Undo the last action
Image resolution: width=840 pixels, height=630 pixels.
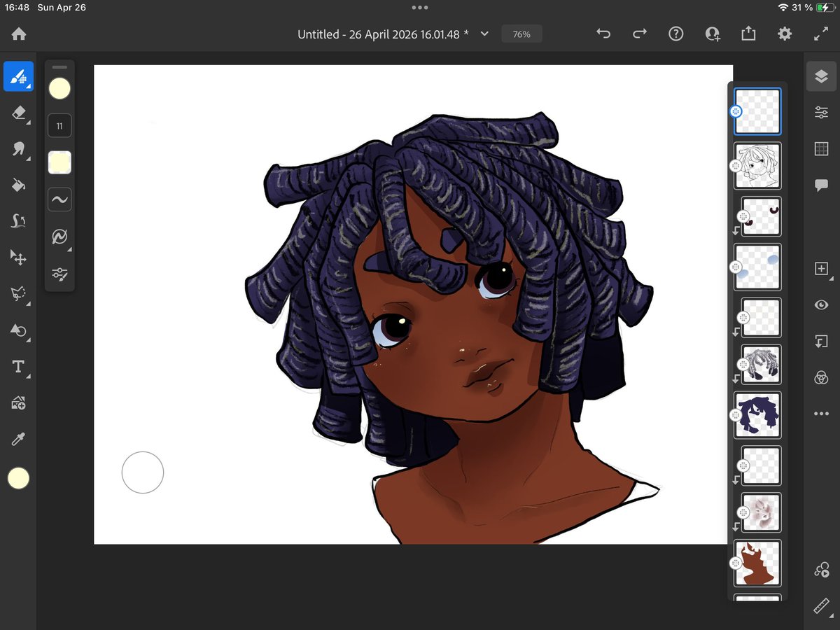(603, 34)
